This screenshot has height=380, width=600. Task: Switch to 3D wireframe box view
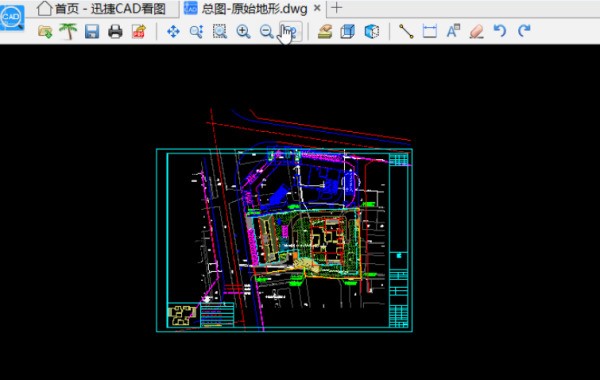coord(347,31)
